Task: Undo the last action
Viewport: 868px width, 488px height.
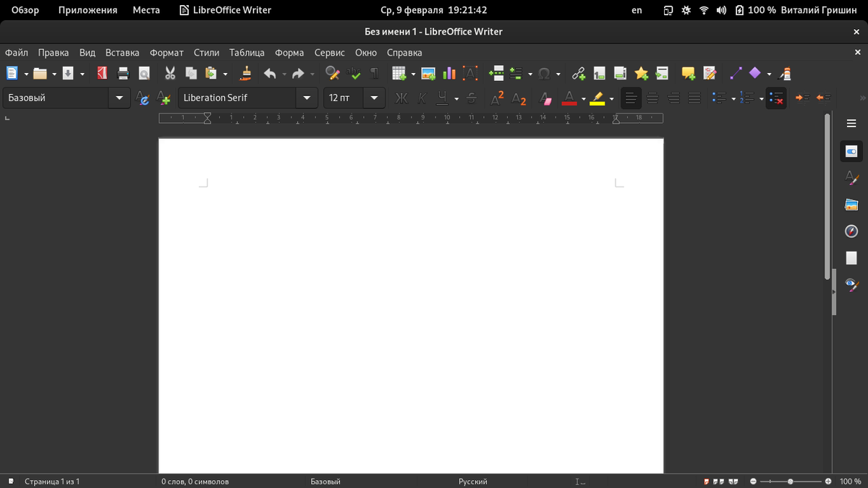Action: [270, 73]
